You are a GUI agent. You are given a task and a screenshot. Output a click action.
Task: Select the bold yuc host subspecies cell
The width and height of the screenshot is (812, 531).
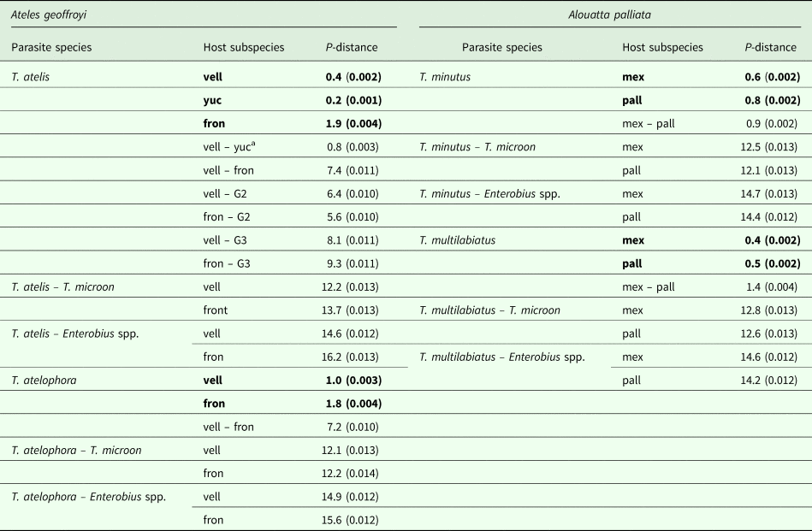[x=214, y=100]
